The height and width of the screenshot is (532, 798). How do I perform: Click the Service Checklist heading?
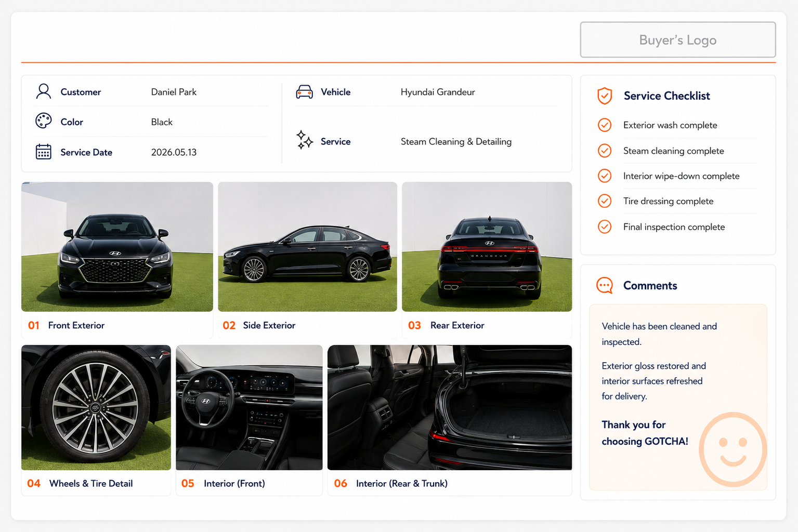pyautogui.click(x=667, y=96)
